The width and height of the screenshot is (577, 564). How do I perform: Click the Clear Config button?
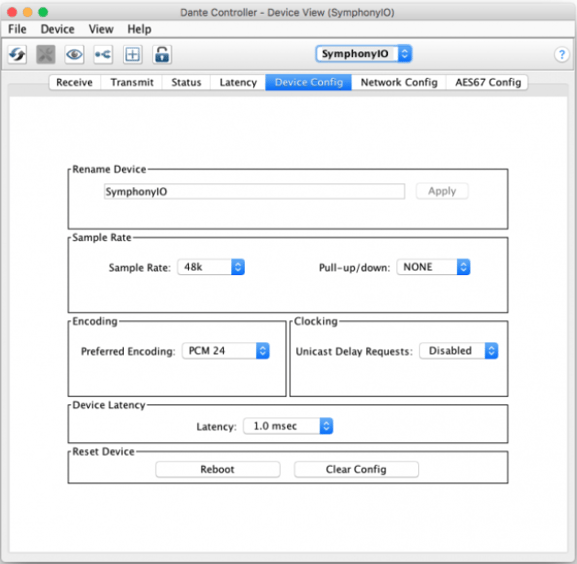tap(356, 469)
